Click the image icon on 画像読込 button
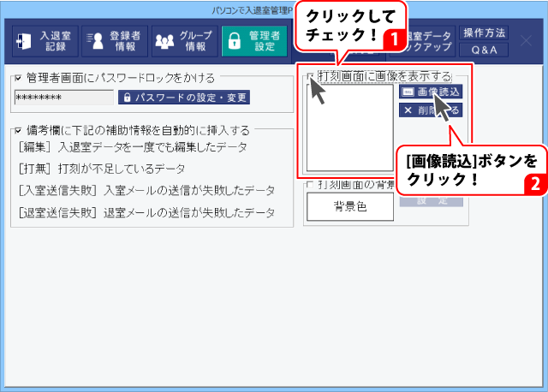Image resolution: width=548 pixels, height=392 pixels. 408,91
